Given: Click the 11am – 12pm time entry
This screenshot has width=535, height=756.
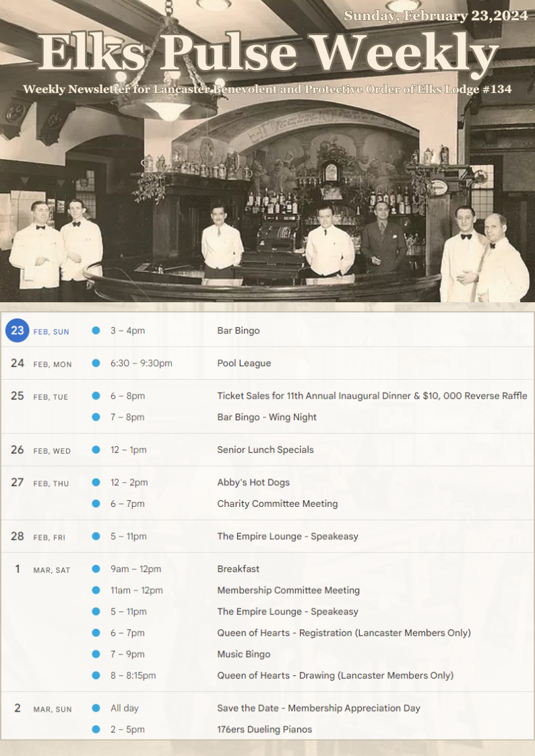Looking at the screenshot, I should pyautogui.click(x=137, y=590).
